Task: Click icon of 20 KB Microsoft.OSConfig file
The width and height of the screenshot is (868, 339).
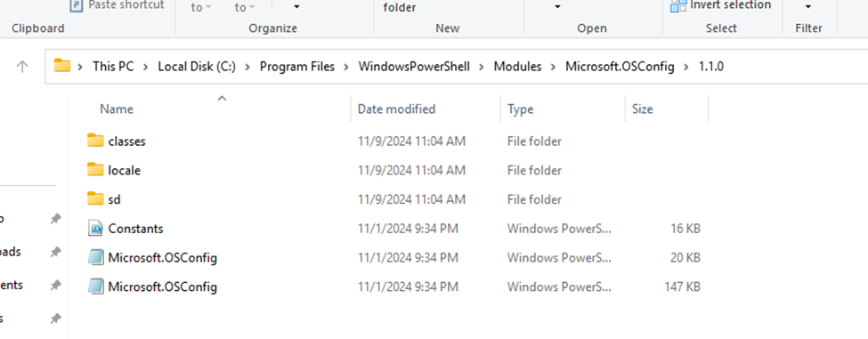Action: (x=96, y=257)
